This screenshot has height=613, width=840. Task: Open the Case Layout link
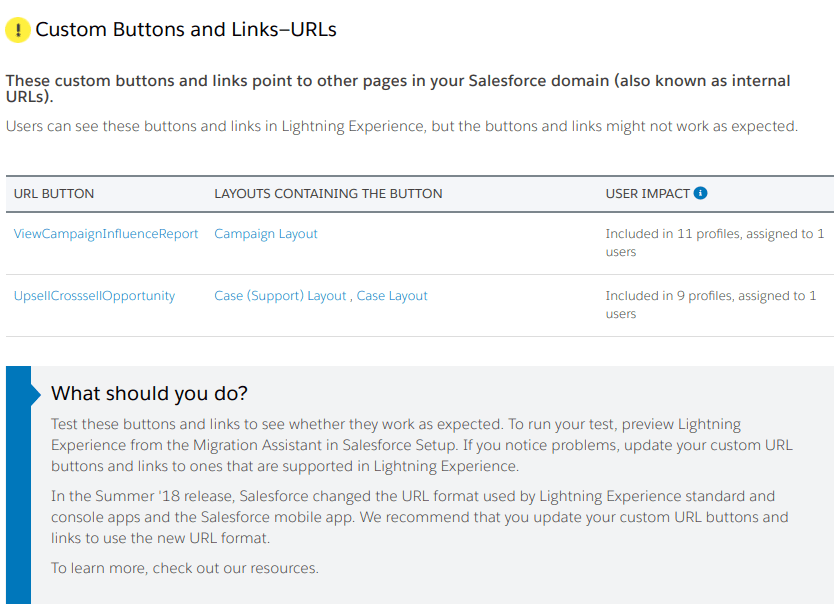[391, 296]
